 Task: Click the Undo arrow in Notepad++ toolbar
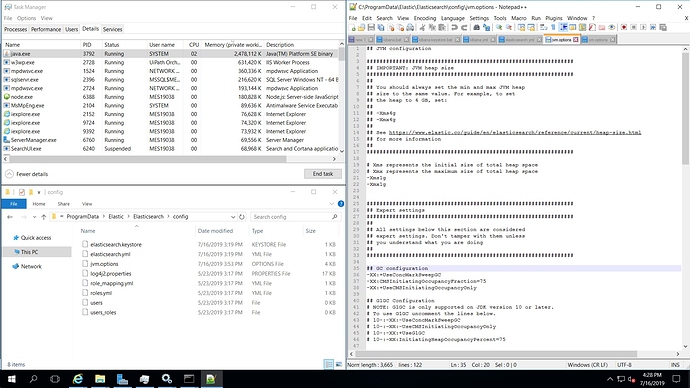click(x=455, y=27)
